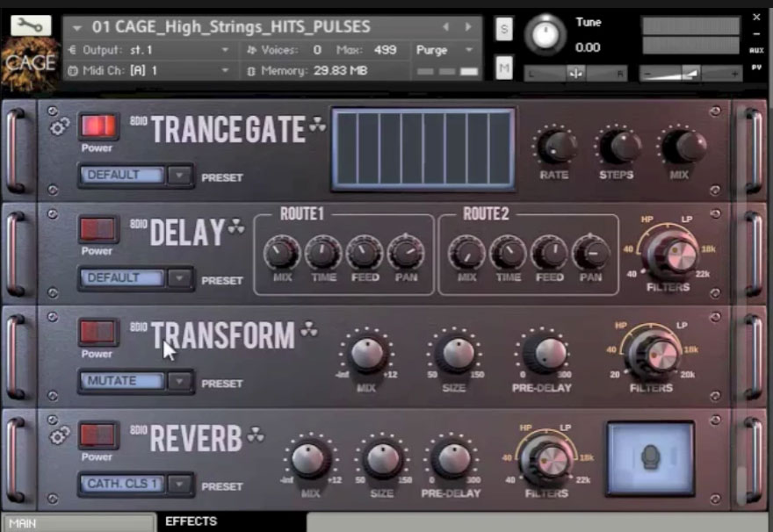773x532 pixels.
Task: Go to previous instrument with left arrow
Action: click(x=445, y=26)
